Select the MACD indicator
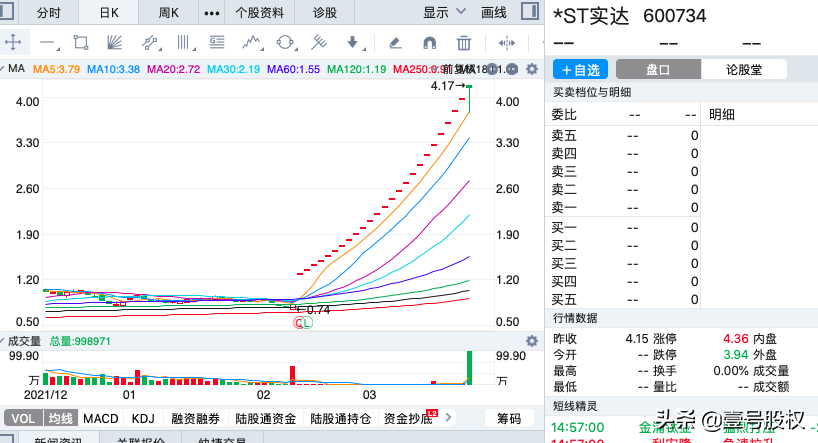 click(101, 418)
